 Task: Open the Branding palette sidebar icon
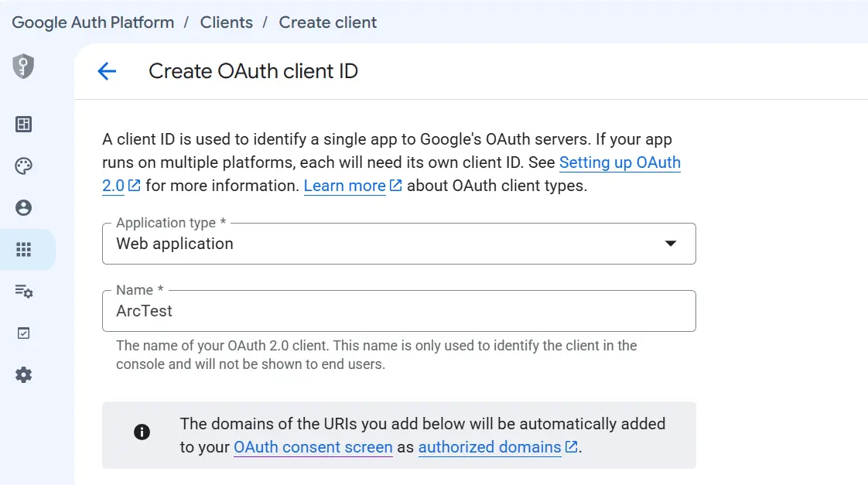coord(23,166)
